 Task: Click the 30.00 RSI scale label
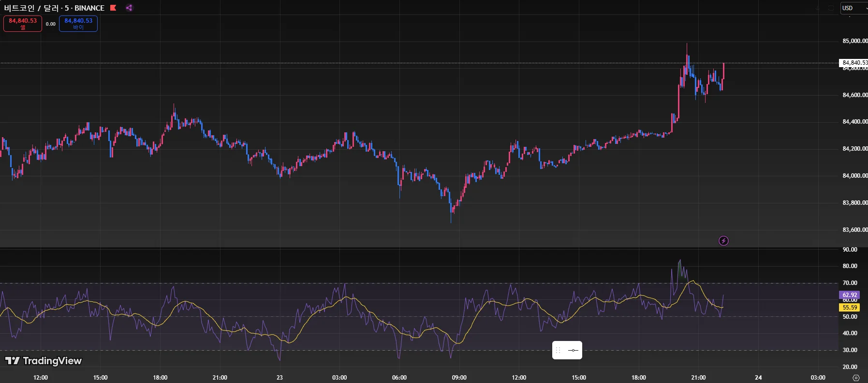coord(850,350)
